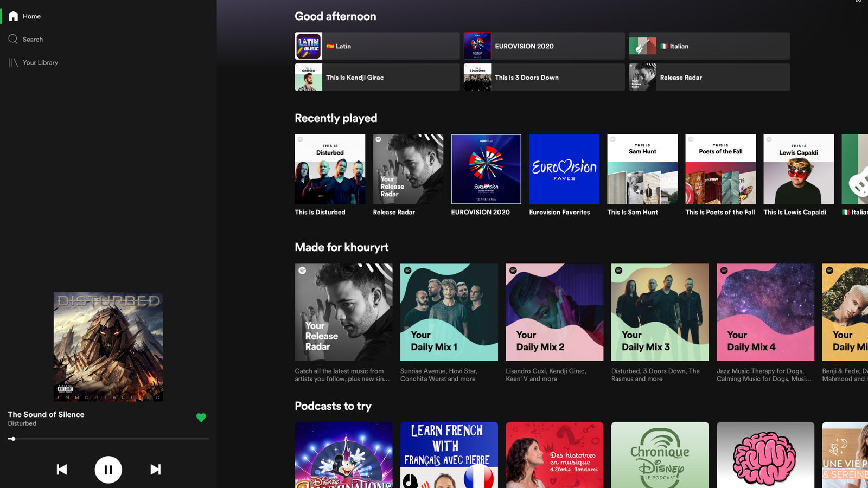
Task: Unlike The Sound of Silence heart
Action: click(201, 418)
